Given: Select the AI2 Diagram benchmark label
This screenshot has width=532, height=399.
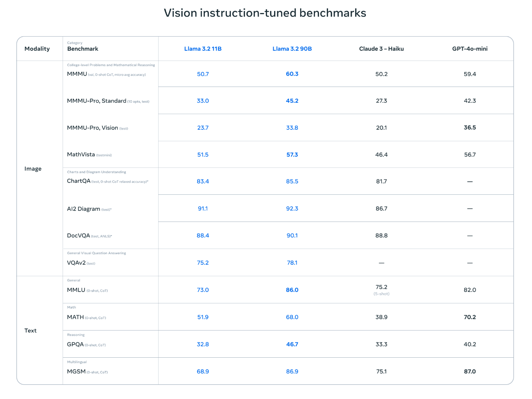Looking at the screenshot, I should [83, 209].
